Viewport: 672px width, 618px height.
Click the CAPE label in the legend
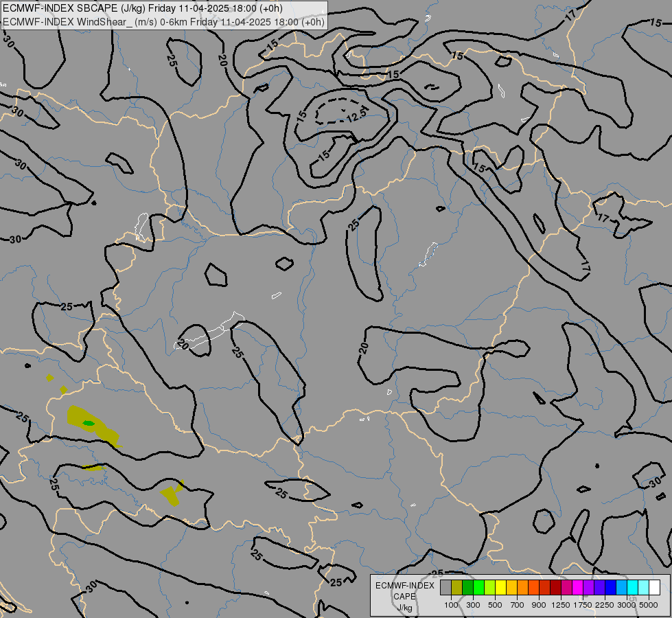[x=404, y=597]
